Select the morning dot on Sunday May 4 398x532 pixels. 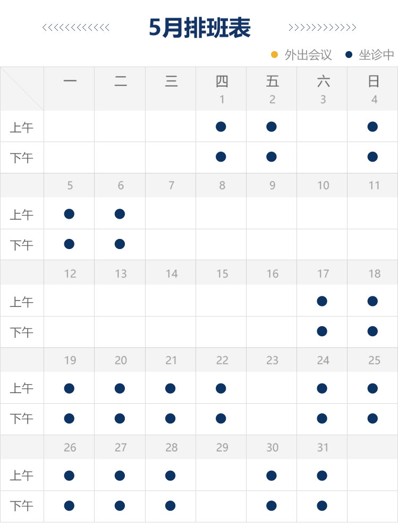(x=372, y=127)
